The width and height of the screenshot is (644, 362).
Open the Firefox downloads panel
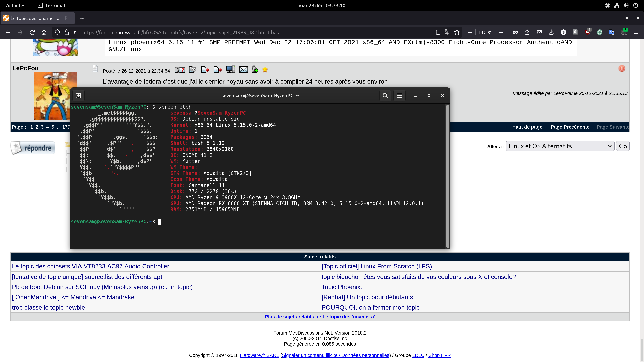tap(551, 32)
